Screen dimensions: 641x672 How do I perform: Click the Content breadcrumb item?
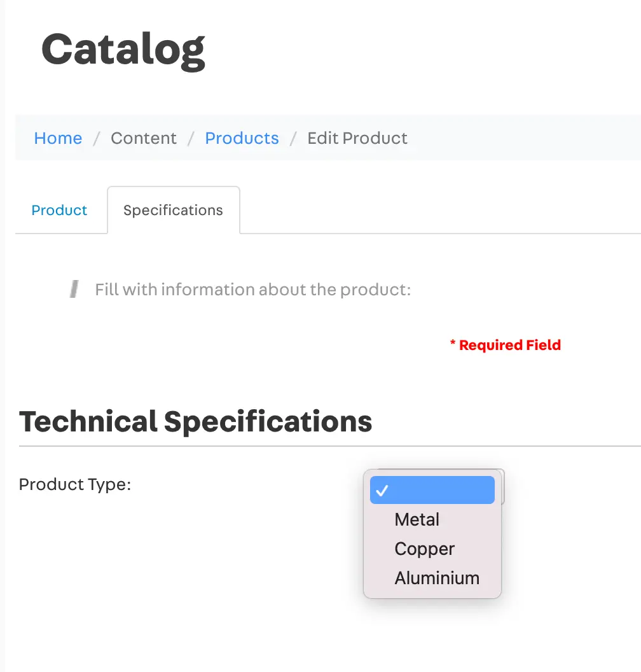[x=144, y=138]
